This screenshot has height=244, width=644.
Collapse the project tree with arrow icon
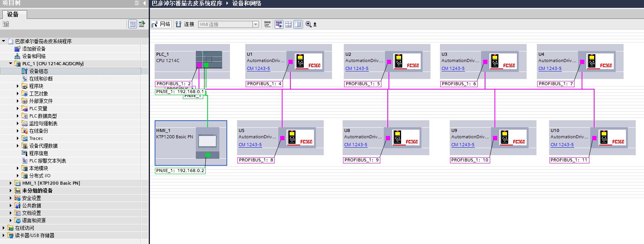tap(144, 3)
